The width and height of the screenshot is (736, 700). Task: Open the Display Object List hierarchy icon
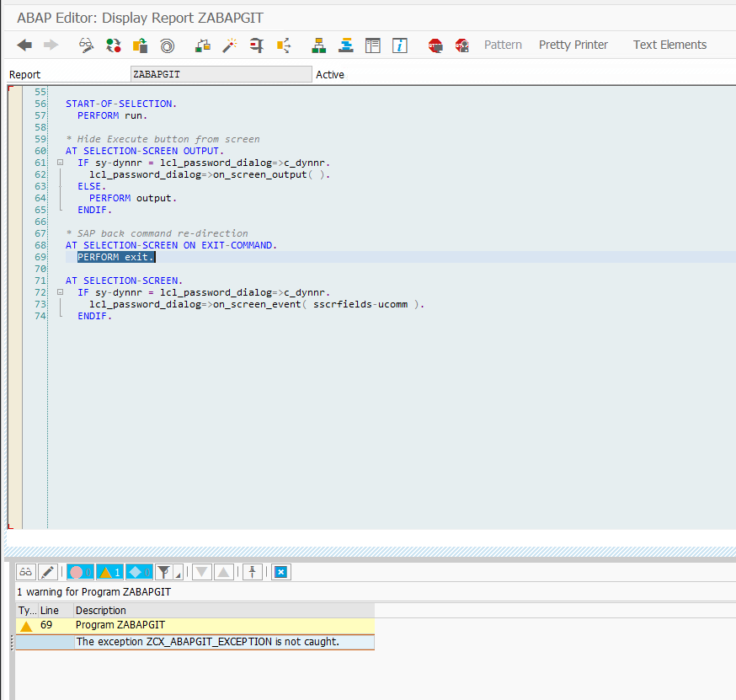(318, 45)
